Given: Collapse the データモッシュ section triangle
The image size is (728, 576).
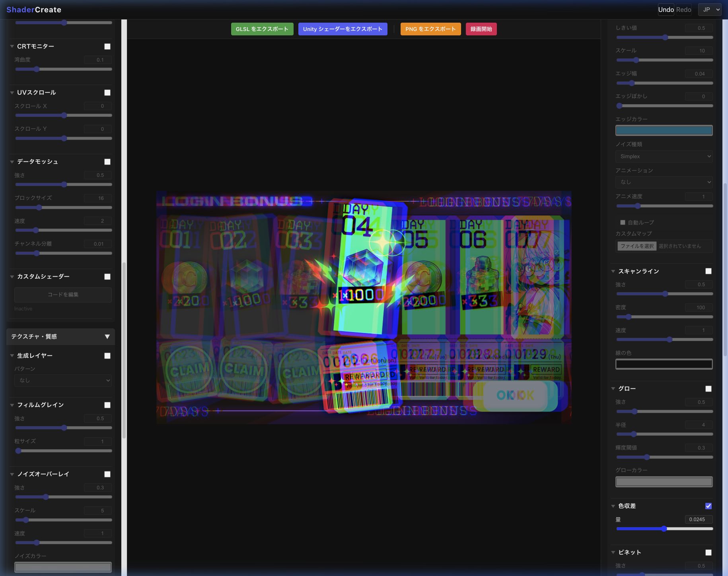Looking at the screenshot, I should pos(12,162).
